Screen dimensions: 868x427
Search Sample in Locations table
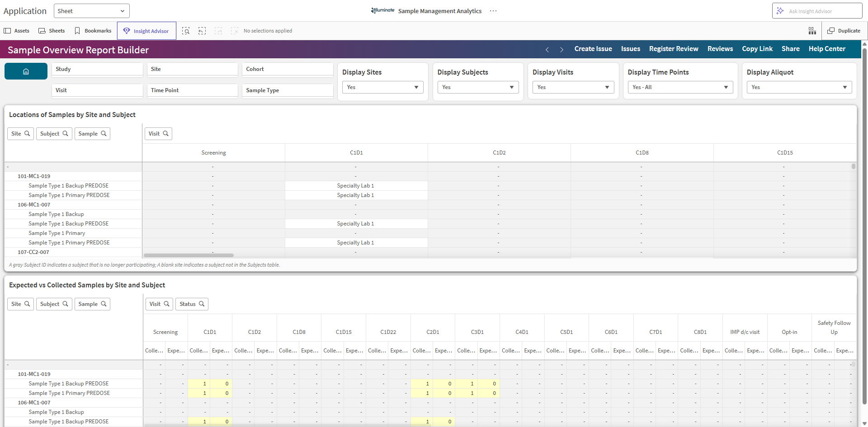pos(92,134)
